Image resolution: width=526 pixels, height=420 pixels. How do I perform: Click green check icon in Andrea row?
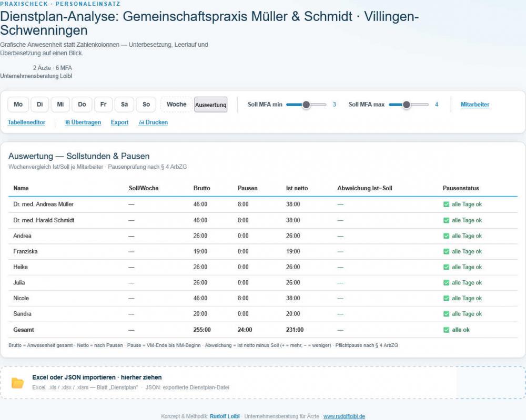click(x=446, y=236)
